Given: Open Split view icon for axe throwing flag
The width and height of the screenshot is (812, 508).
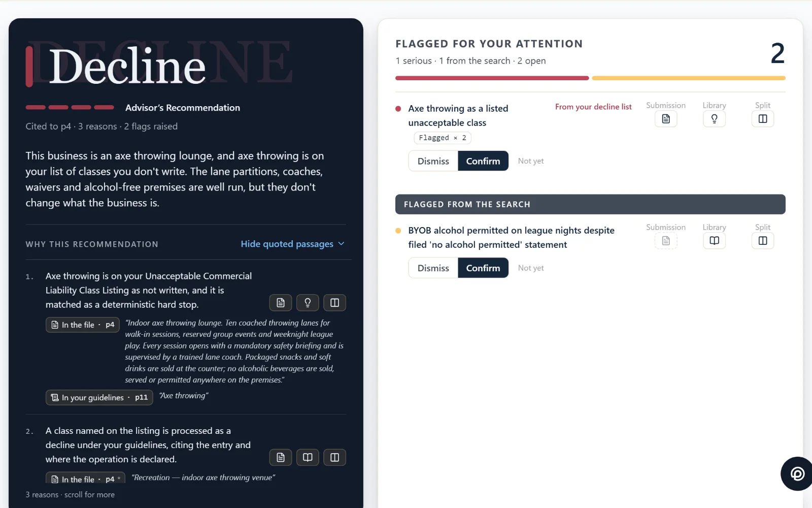Looking at the screenshot, I should pos(763,119).
